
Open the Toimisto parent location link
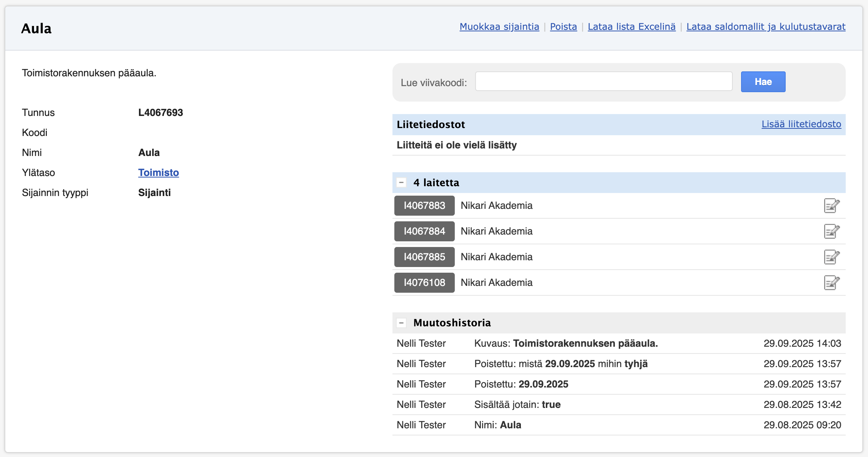[158, 173]
